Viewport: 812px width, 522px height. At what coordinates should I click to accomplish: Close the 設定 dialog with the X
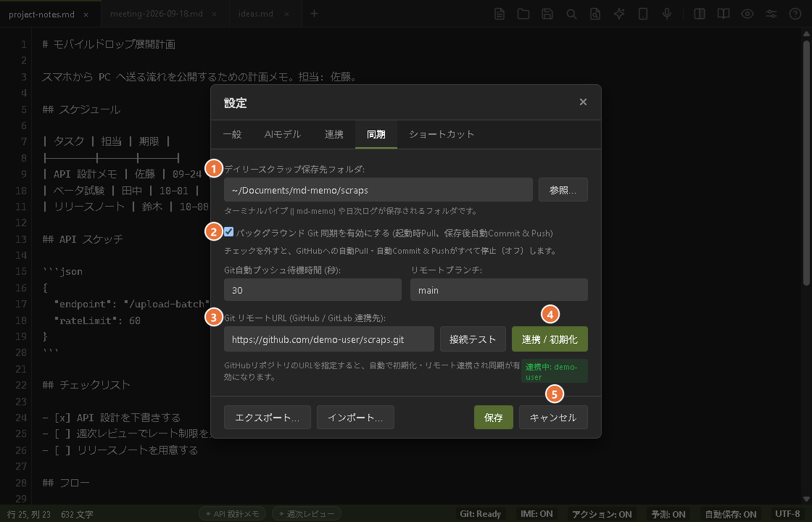coord(583,102)
